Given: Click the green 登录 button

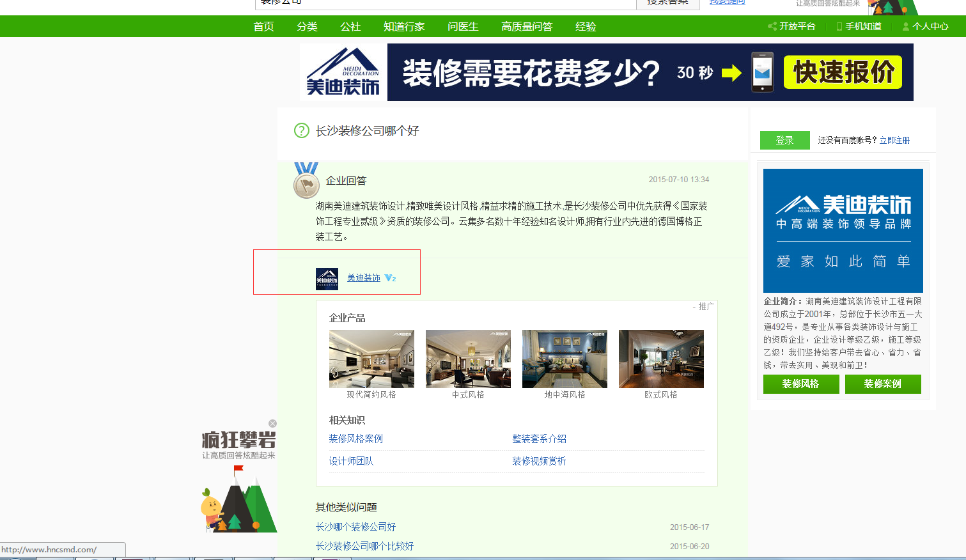Looking at the screenshot, I should pos(784,140).
